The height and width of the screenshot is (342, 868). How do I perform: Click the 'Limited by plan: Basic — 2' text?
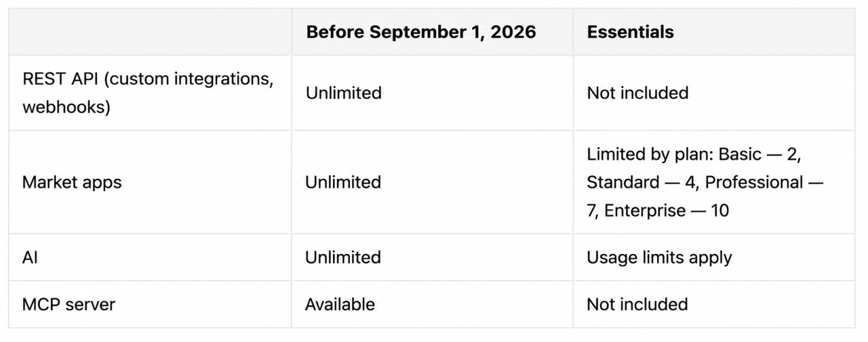(693, 154)
